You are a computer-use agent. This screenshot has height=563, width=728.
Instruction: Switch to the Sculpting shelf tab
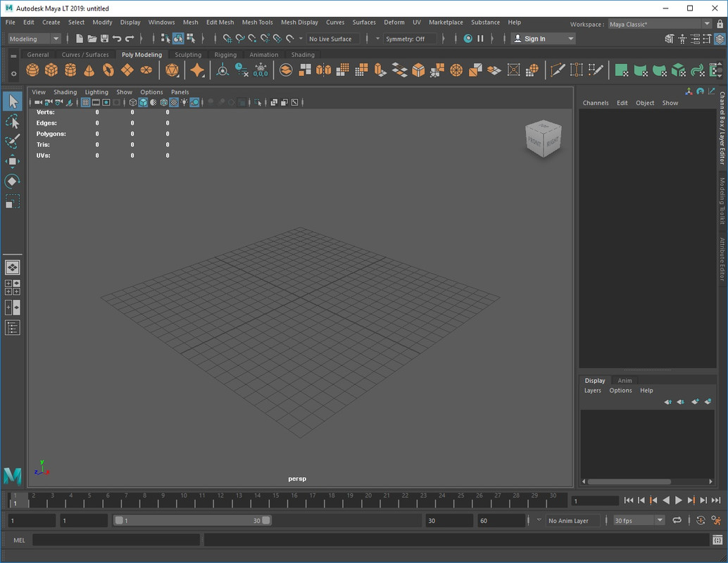point(188,54)
